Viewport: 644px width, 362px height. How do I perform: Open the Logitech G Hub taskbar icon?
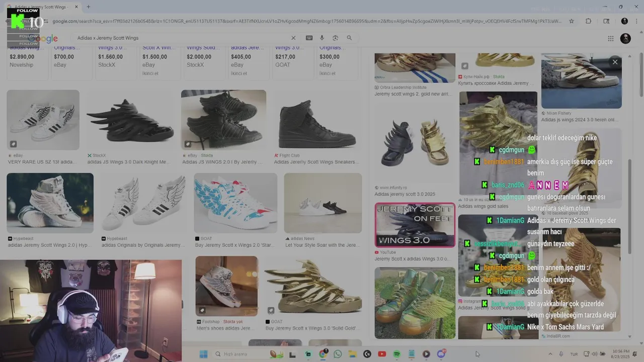click(367, 354)
